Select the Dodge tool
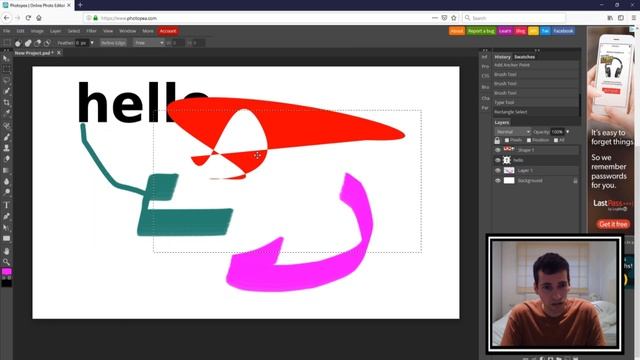 [6, 192]
